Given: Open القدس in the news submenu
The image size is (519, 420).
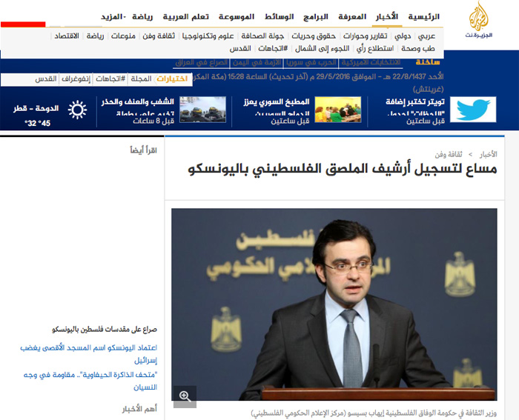Looking at the screenshot, I should point(240,49).
